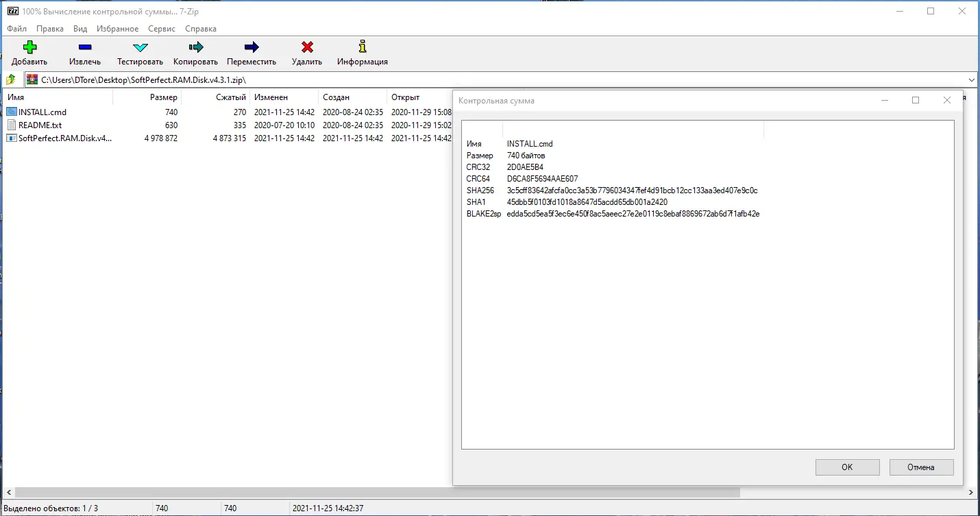Click README.txt size value 630
The image size is (980, 516).
[171, 125]
